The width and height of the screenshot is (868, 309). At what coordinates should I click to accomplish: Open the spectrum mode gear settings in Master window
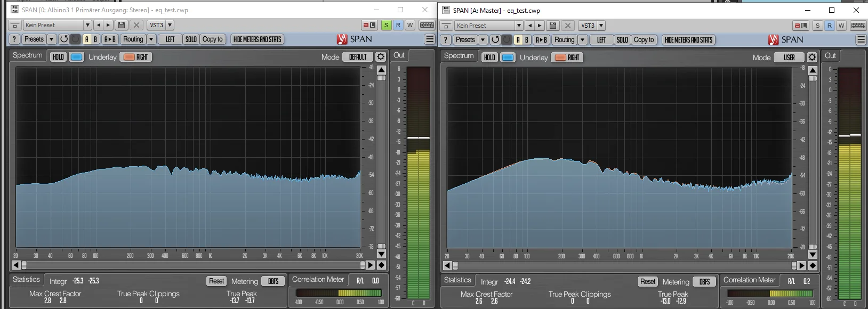(x=812, y=58)
